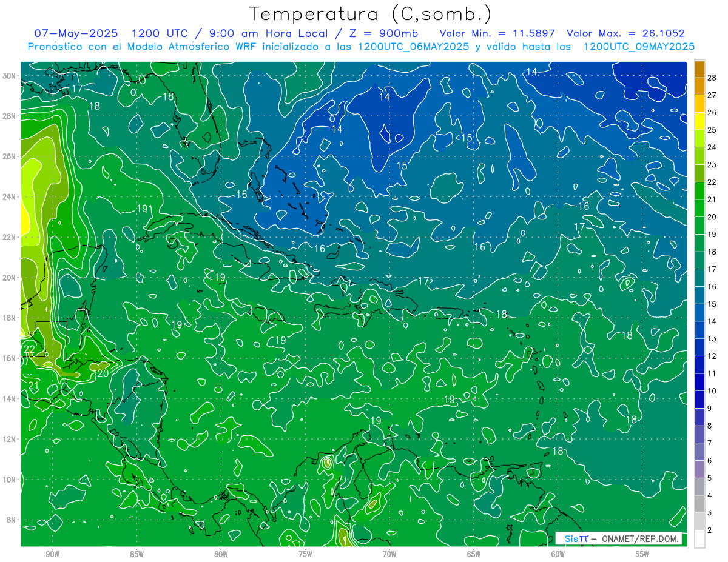Click the '1200UTC_06MAY2025' initialization time
Image resolution: width=728 pixels, height=562 pixels.
pyautogui.click(x=413, y=47)
